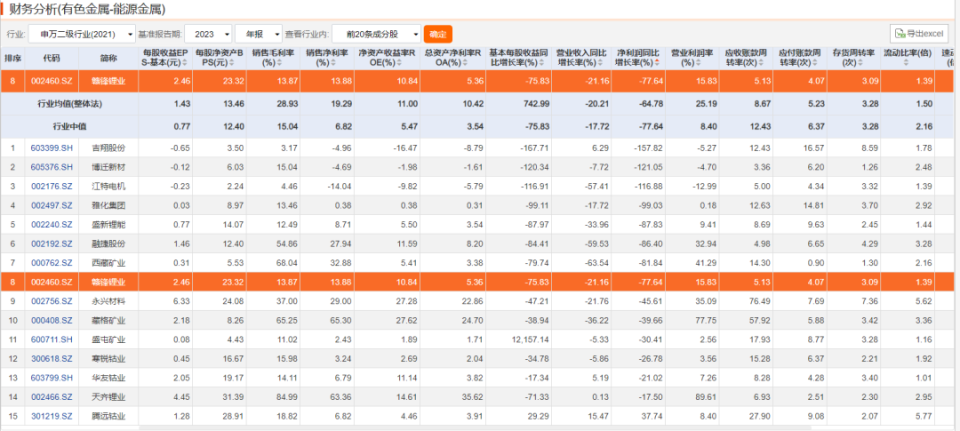Click company name 盛新锂能
Screen dimensions: 960x431
pyautogui.click(x=108, y=225)
